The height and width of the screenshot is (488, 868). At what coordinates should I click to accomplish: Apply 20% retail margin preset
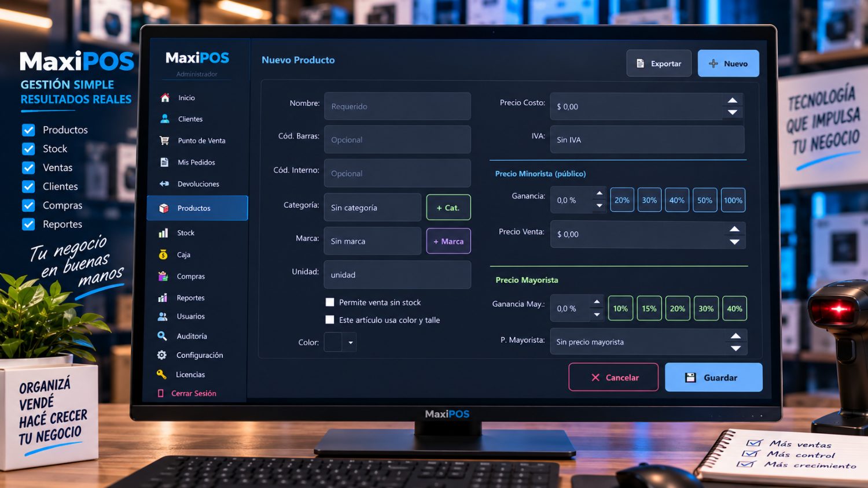(622, 200)
